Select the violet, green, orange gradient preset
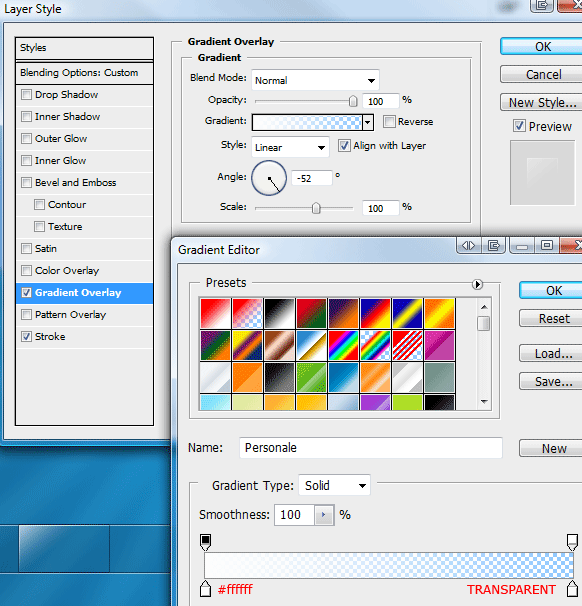Screen dimensions: 582x606 coord(215,345)
